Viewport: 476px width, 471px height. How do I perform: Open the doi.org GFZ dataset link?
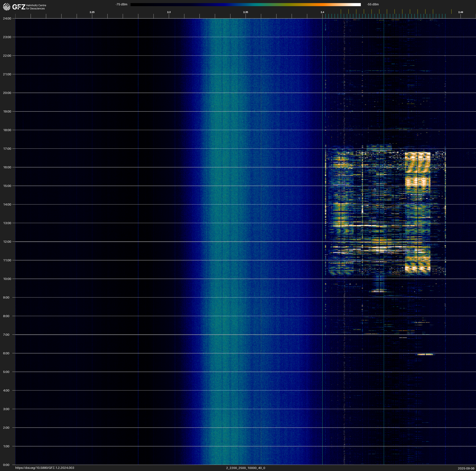(x=45, y=468)
